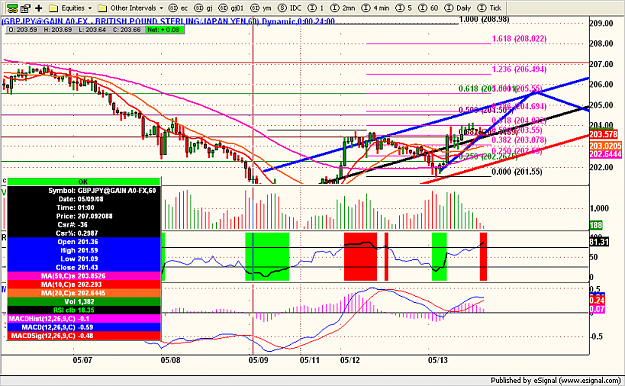The image size is (625, 386).
Task: Click the 'Published by eSignal' footer text
Action: [x=555, y=380]
